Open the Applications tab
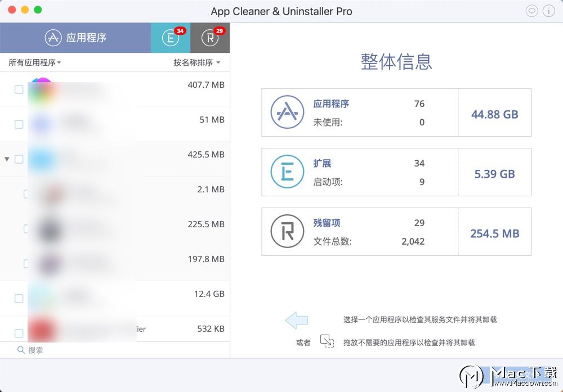Viewport: 563px width, 392px height. [x=75, y=38]
